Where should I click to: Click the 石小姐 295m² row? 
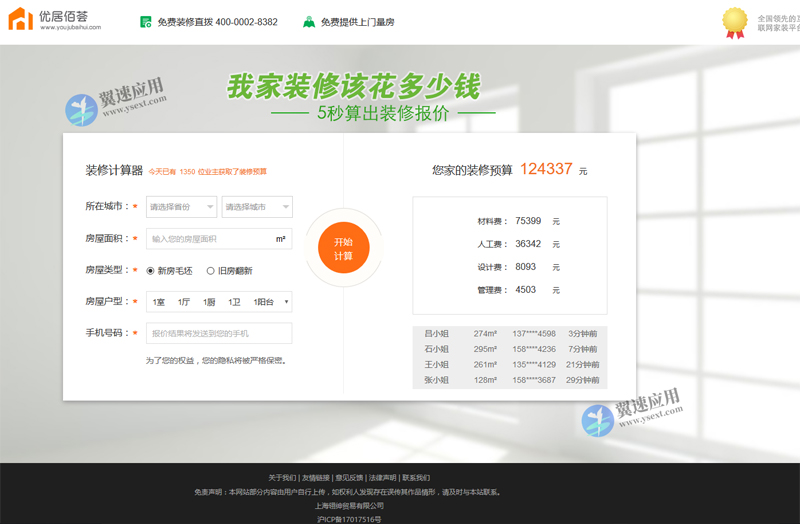click(x=510, y=349)
